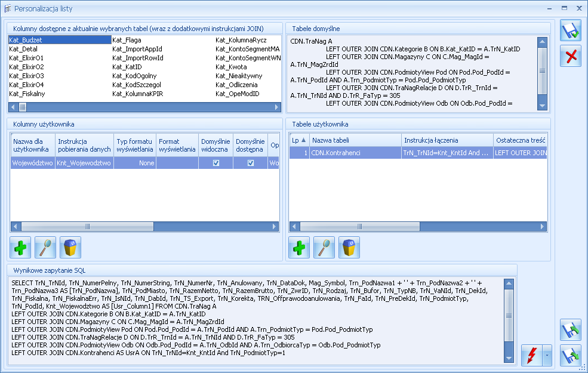
Task: Click Ostateczna treść column header
Action: 520,140
